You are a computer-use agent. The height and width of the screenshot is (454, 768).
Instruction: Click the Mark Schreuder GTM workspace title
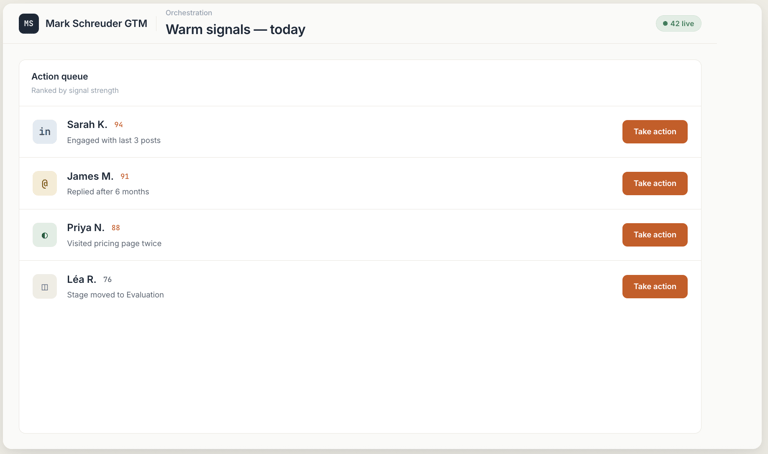[96, 23]
